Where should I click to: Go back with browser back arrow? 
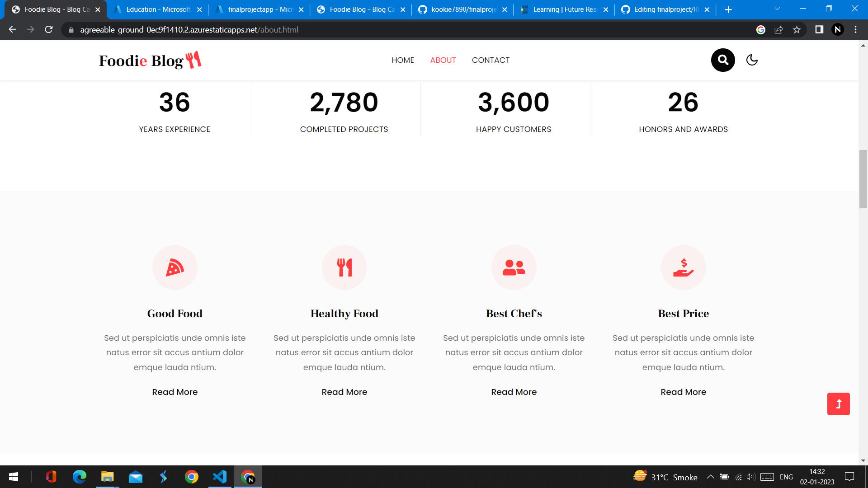coord(12,30)
